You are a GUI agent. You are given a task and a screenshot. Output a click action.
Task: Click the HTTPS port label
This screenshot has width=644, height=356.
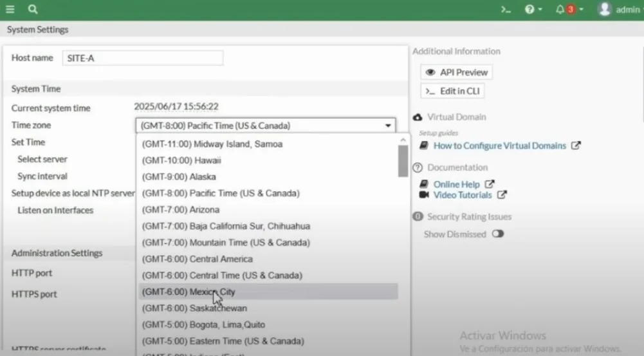(x=34, y=294)
